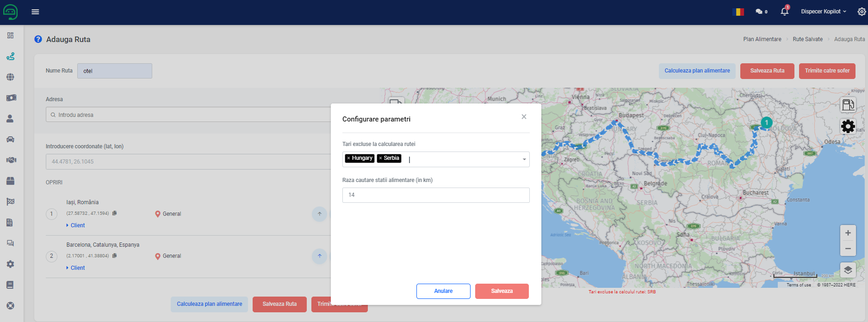Screen dimensions: 868x322
Task: Open the hamburger menu in top bar
Action: click(35, 12)
